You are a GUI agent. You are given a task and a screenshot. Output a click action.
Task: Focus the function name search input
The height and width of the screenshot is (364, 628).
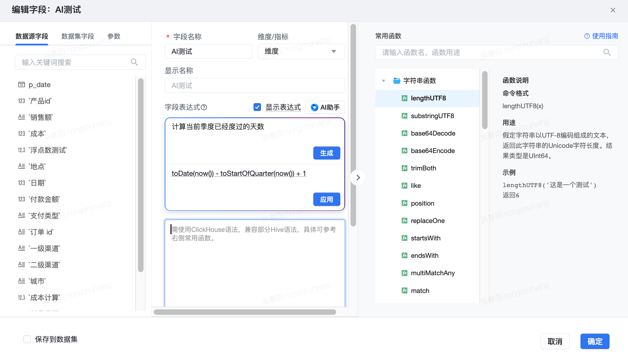point(496,52)
